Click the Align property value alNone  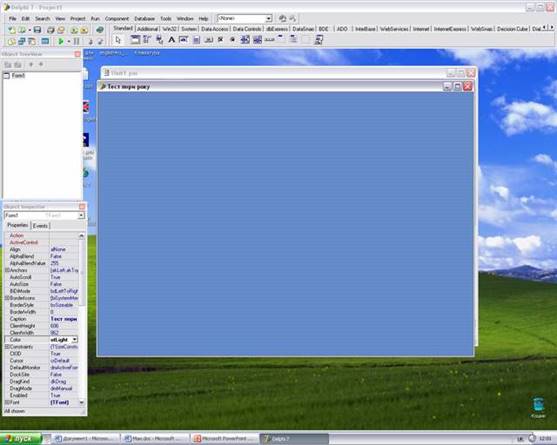click(x=58, y=249)
